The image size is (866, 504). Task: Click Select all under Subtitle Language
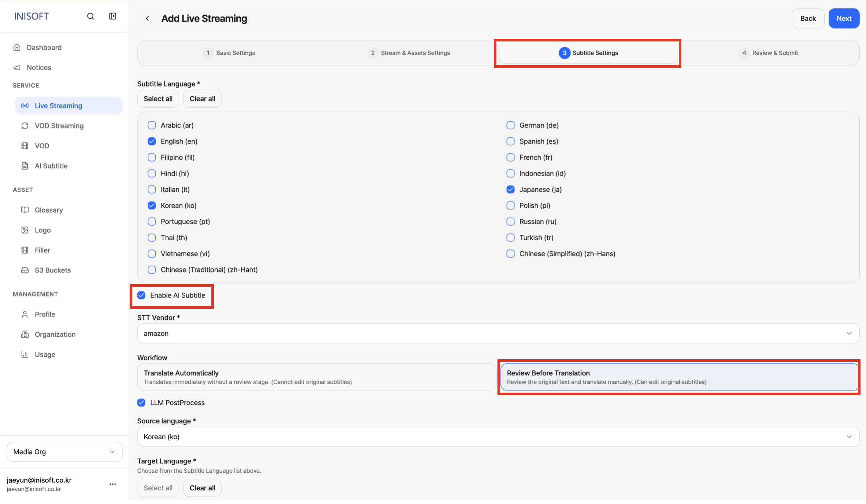click(x=158, y=99)
